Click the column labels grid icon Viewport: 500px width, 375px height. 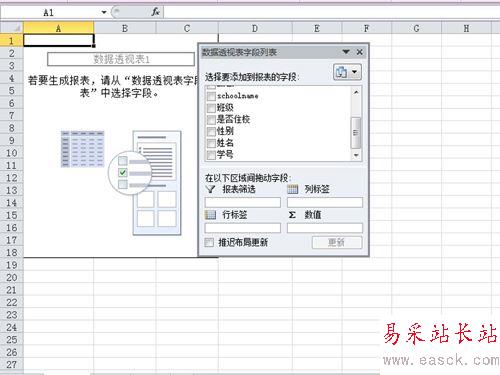tap(292, 189)
